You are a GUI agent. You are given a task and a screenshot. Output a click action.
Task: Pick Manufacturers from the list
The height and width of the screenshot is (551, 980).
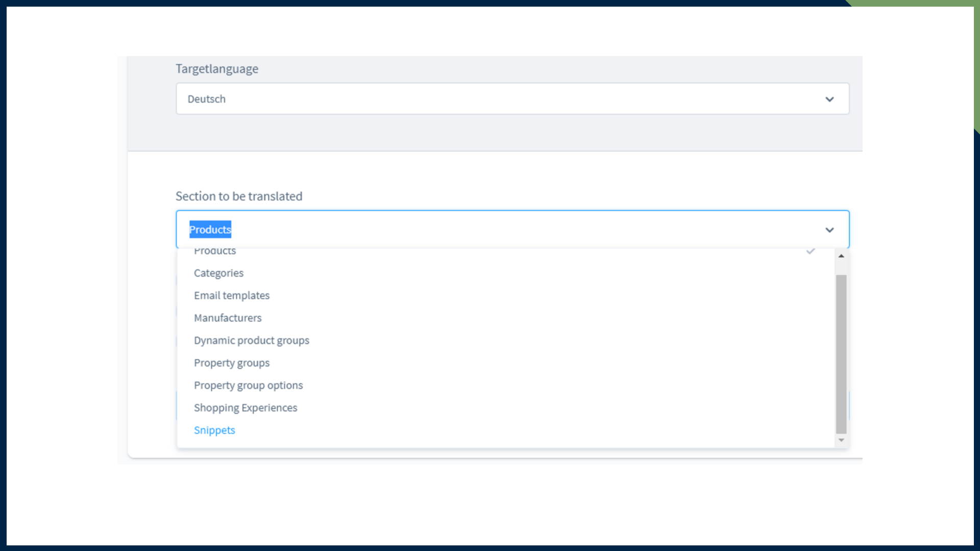click(228, 318)
